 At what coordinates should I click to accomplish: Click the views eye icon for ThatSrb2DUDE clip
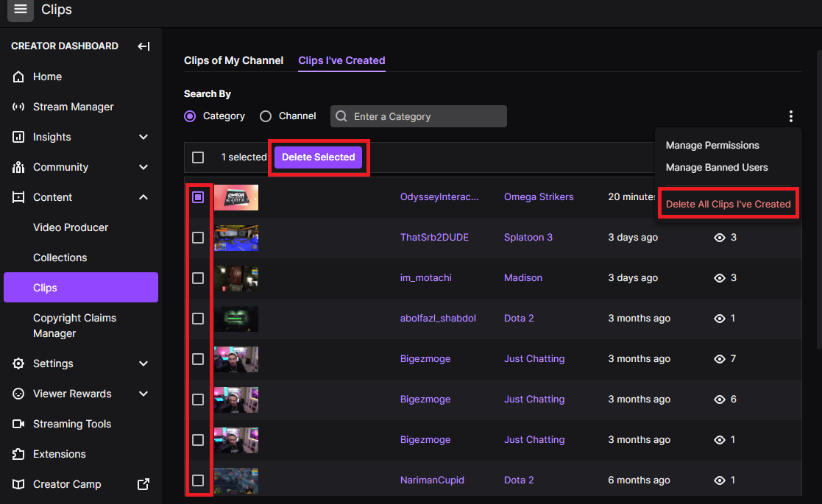[x=719, y=238]
